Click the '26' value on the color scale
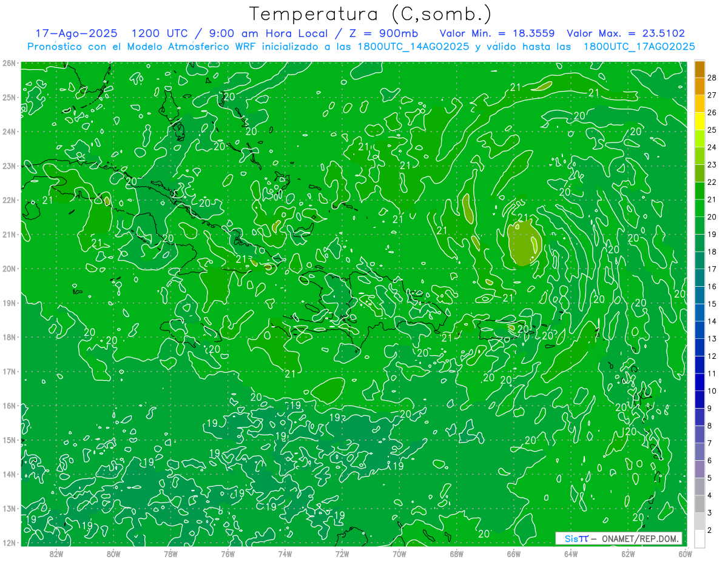 pyautogui.click(x=712, y=112)
